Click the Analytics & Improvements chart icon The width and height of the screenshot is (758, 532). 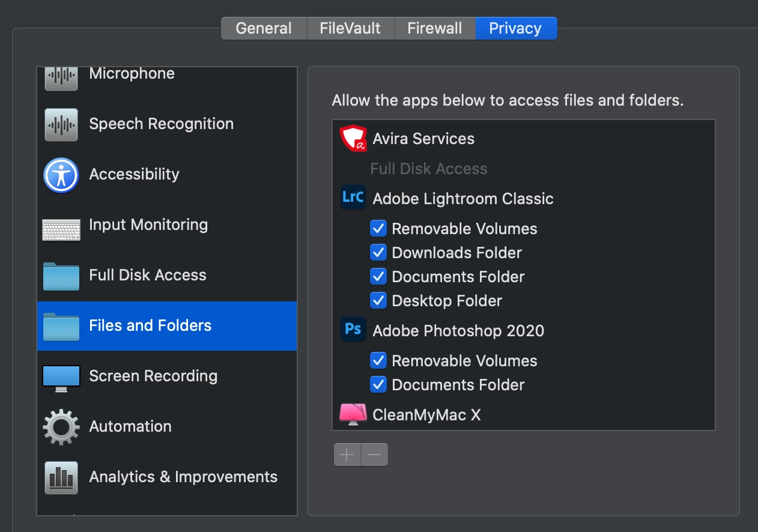tap(61, 477)
